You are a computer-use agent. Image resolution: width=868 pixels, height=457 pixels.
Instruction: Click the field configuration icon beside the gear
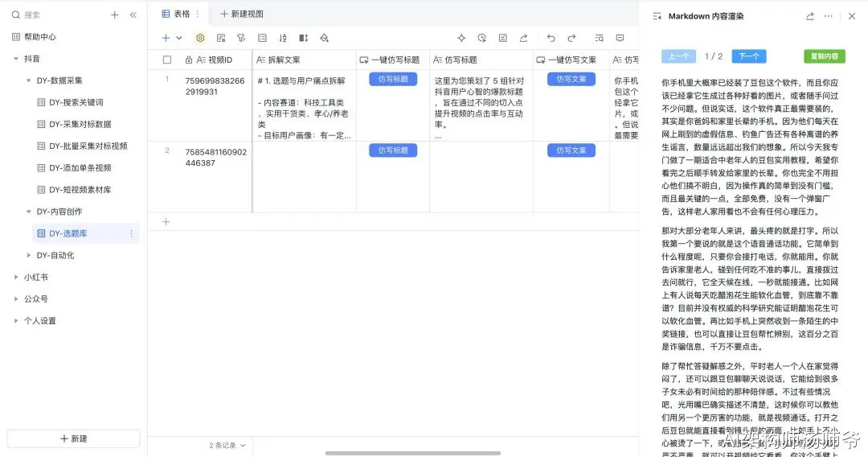pyautogui.click(x=221, y=38)
